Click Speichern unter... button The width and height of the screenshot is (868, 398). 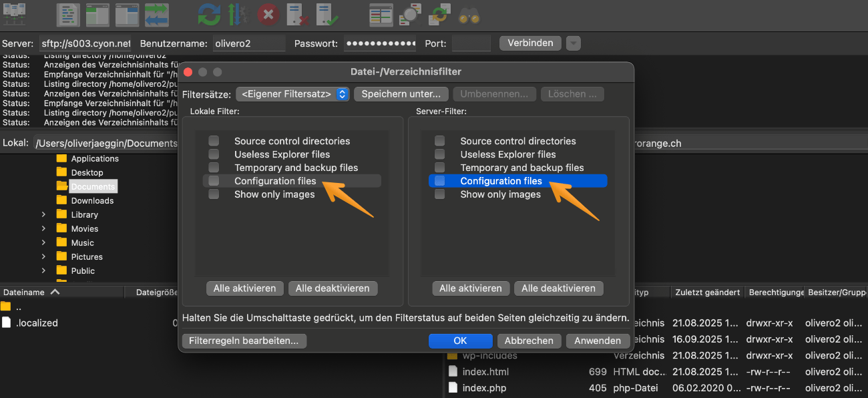(401, 94)
